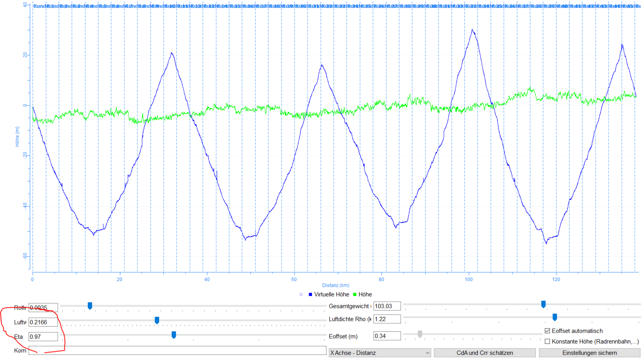This screenshot has width=644, height=360.
Task: Click the Eta input field showing 0.97
Action: coord(43,337)
